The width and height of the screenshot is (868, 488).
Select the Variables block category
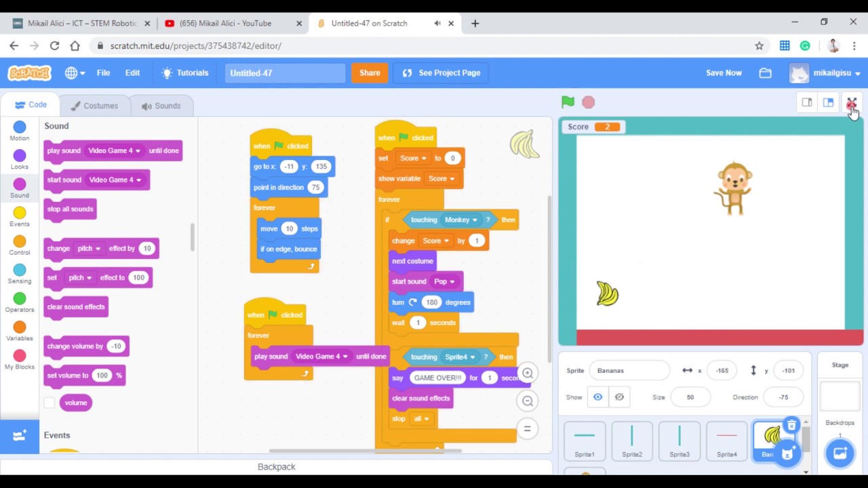pyautogui.click(x=20, y=331)
